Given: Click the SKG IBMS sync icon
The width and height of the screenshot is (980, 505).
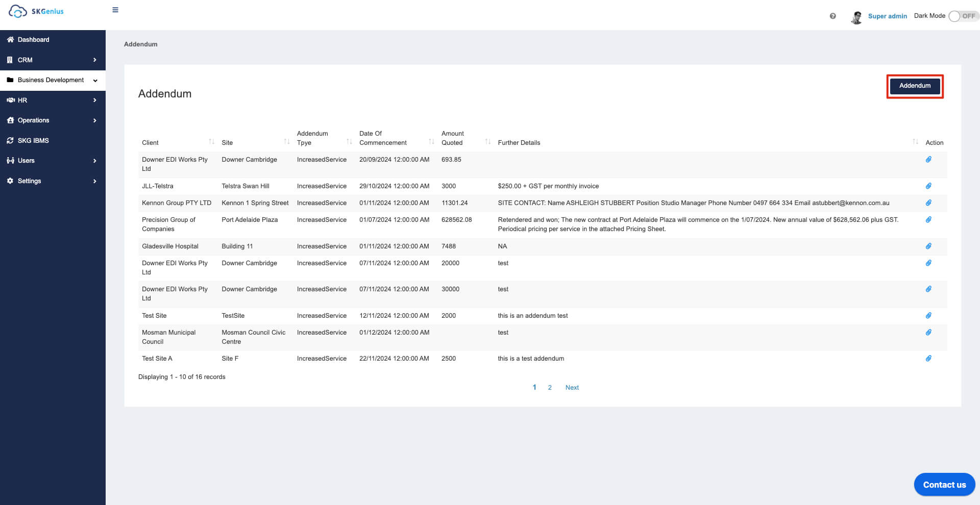Looking at the screenshot, I should tap(10, 140).
